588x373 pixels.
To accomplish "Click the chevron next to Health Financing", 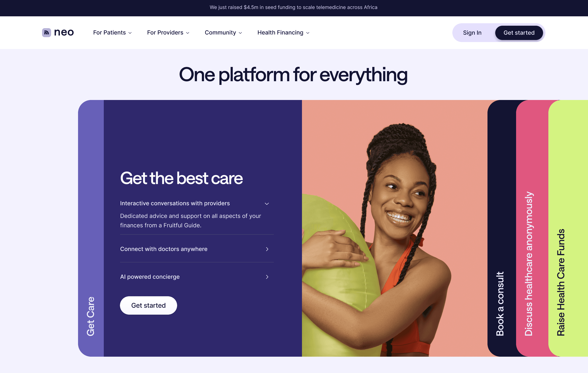I will pos(308,33).
